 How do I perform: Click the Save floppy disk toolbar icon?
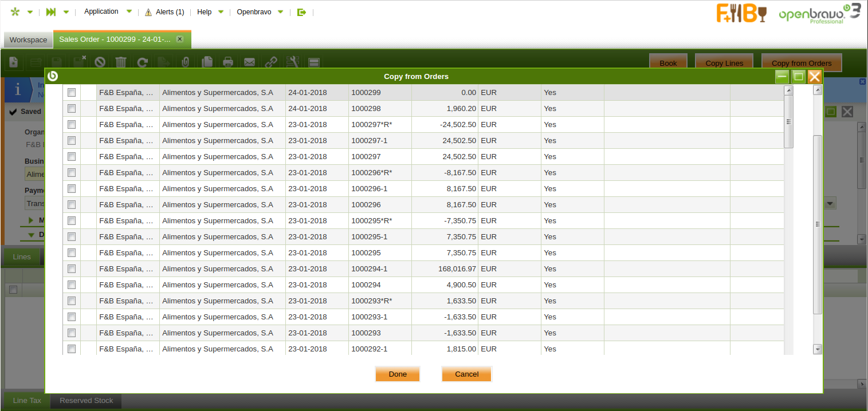(57, 62)
